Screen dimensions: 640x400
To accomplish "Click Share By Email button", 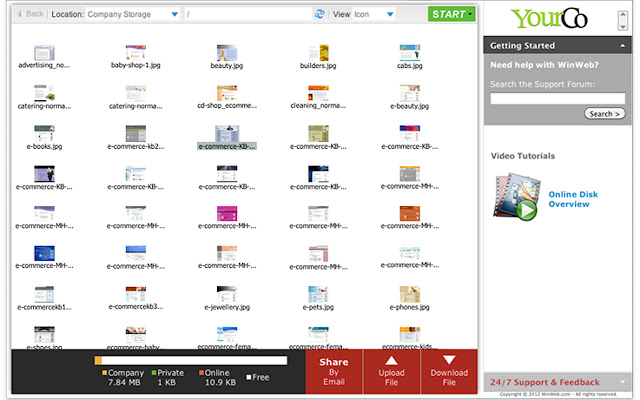I will coord(334,371).
